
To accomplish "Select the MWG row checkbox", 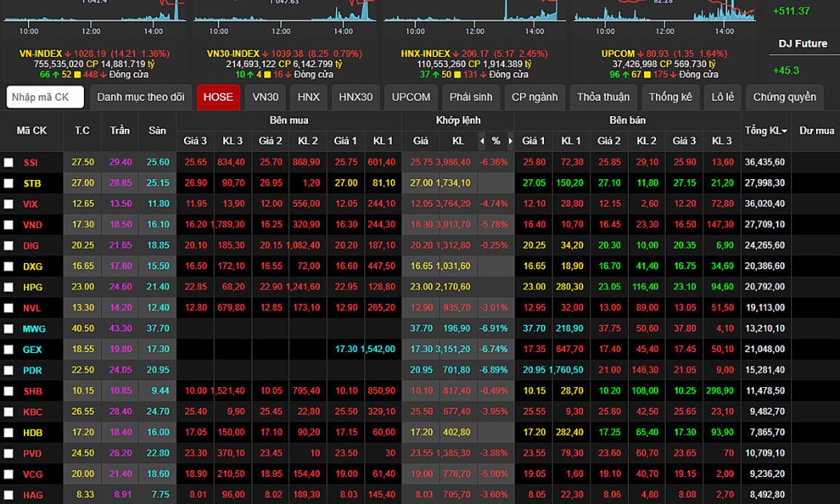I will click(9, 329).
